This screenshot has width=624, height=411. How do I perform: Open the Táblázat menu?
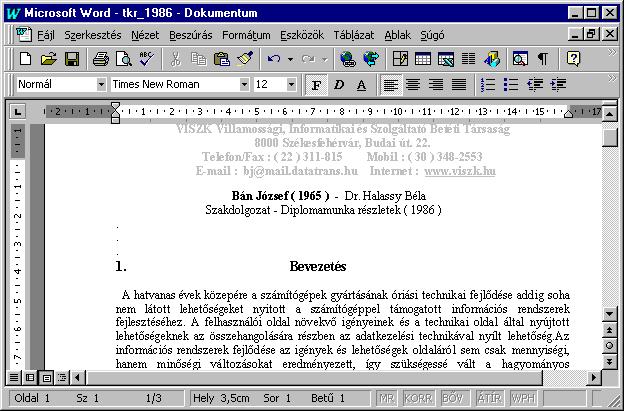354,35
